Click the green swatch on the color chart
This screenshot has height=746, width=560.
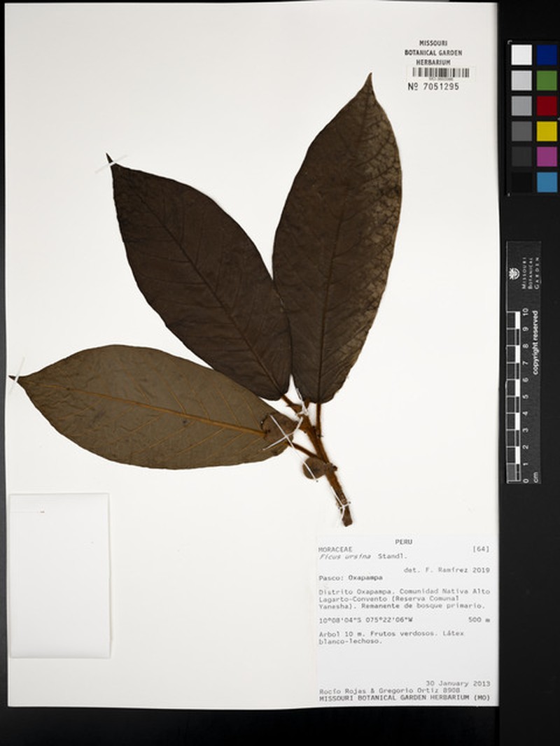pyautogui.click(x=547, y=80)
